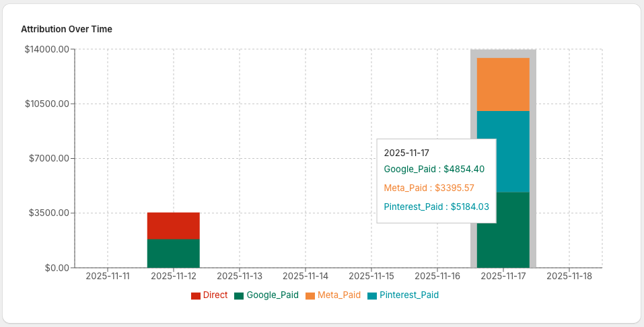Click the 2025-11-14 x-axis date label

click(306, 276)
